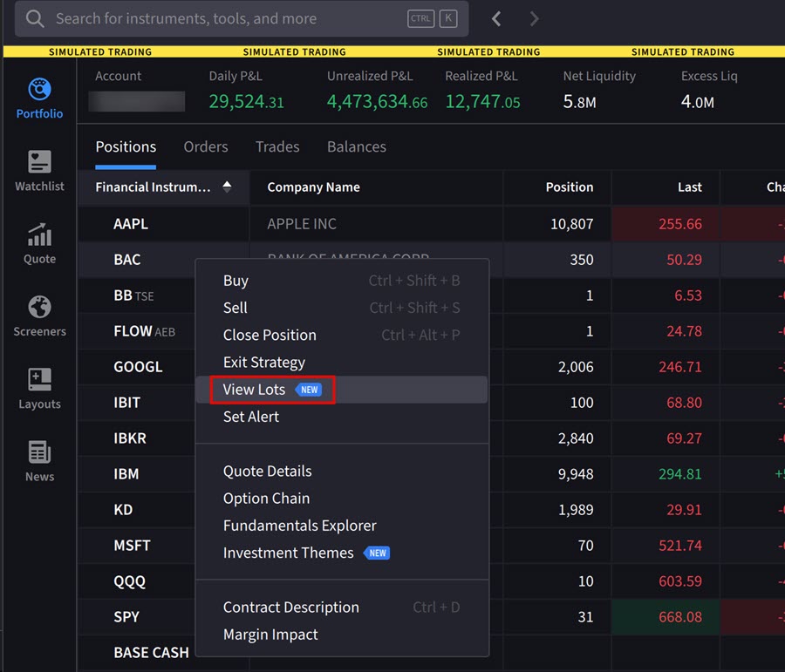The image size is (785, 672).
Task: Switch to the Orders tab
Action: pos(206,146)
